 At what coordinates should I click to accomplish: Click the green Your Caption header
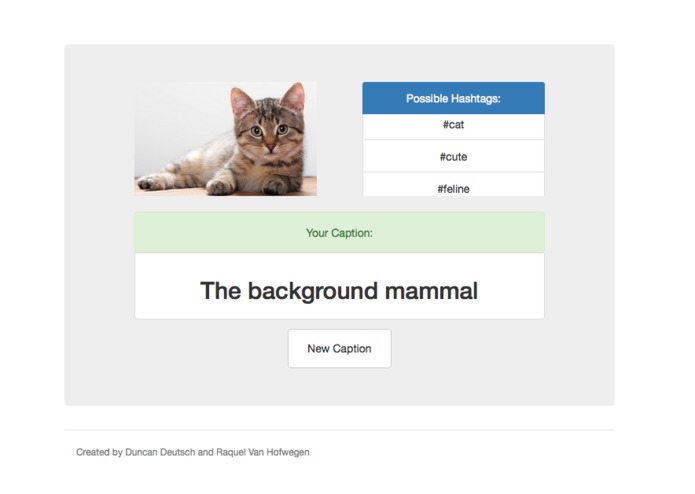coord(340,233)
